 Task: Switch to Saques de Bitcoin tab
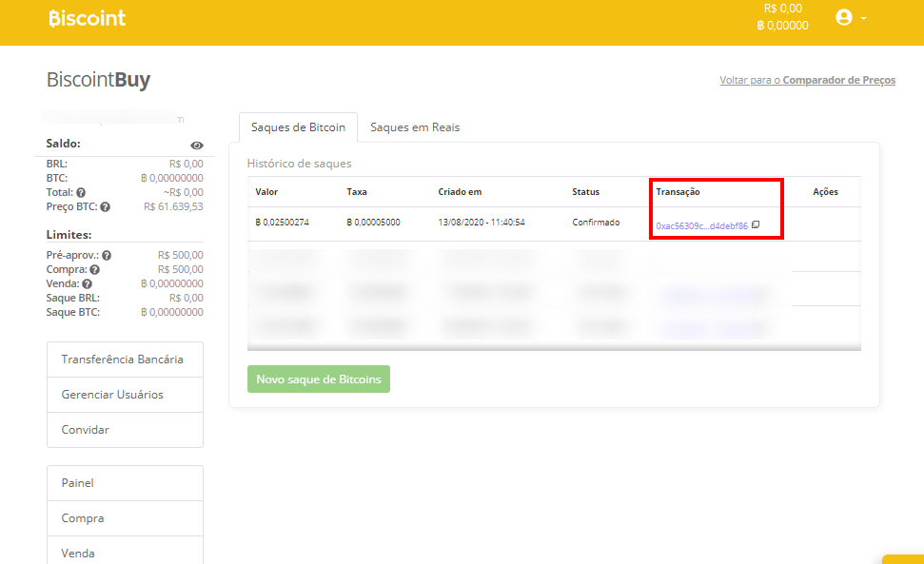coord(298,127)
